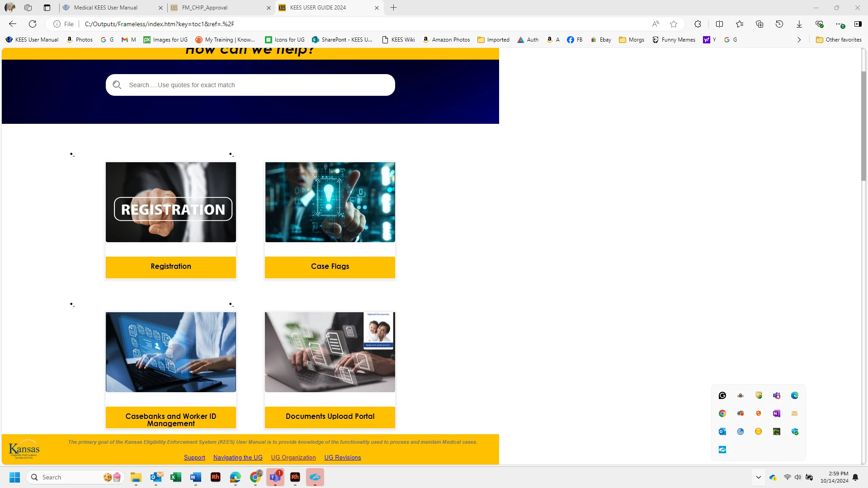Collapse the system tray hidden icons chevron
Viewport: 868px width, 488px height.
(x=758, y=477)
